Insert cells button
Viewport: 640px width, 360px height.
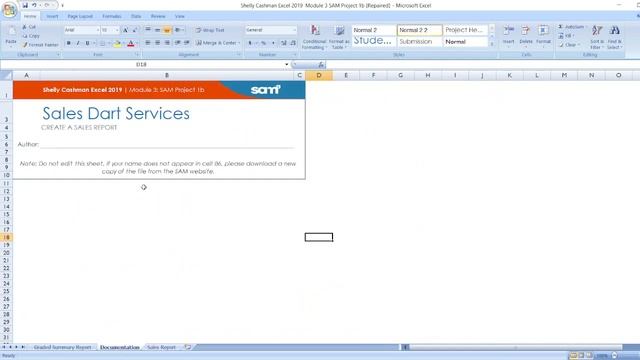(x=508, y=36)
